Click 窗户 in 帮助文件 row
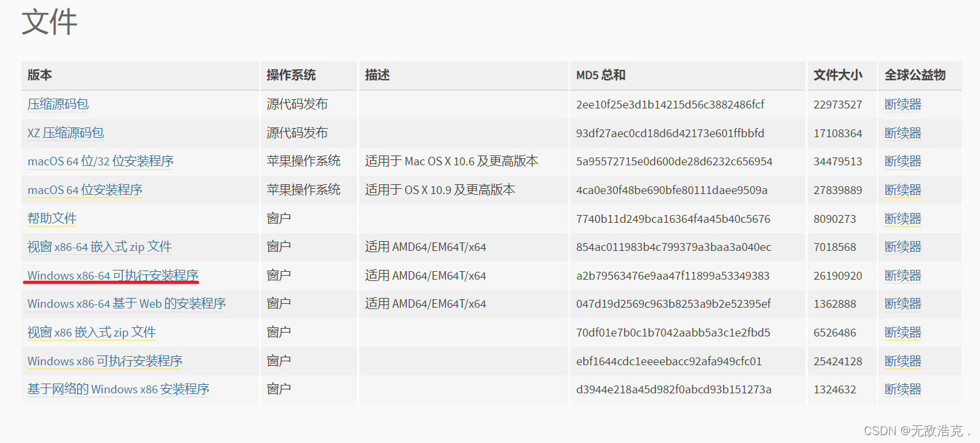Viewport: 980px width, 443px height. pos(279,218)
